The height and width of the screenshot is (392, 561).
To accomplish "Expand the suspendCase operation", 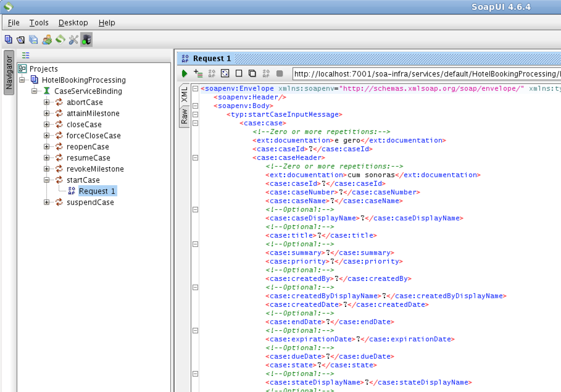I will click(x=46, y=202).
